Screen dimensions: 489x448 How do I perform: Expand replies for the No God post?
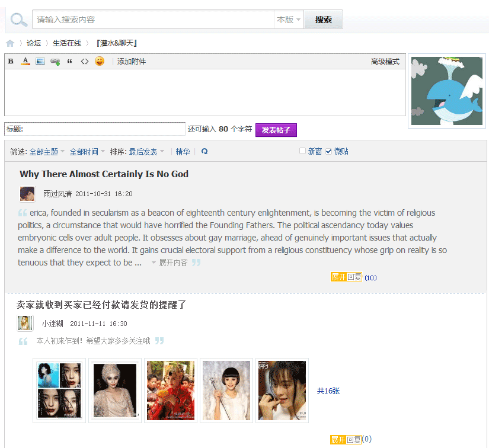click(346, 277)
